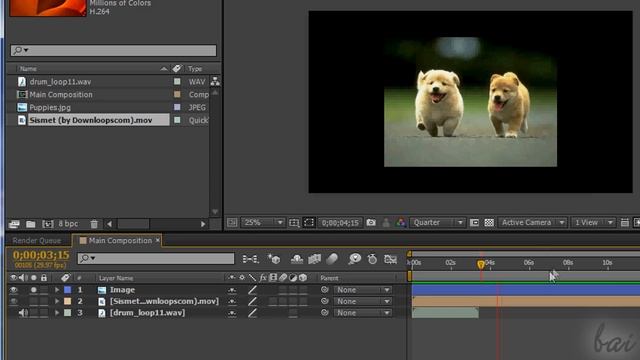
Task: Mute audio of drum_loop11.wav layer
Action: [x=23, y=313]
